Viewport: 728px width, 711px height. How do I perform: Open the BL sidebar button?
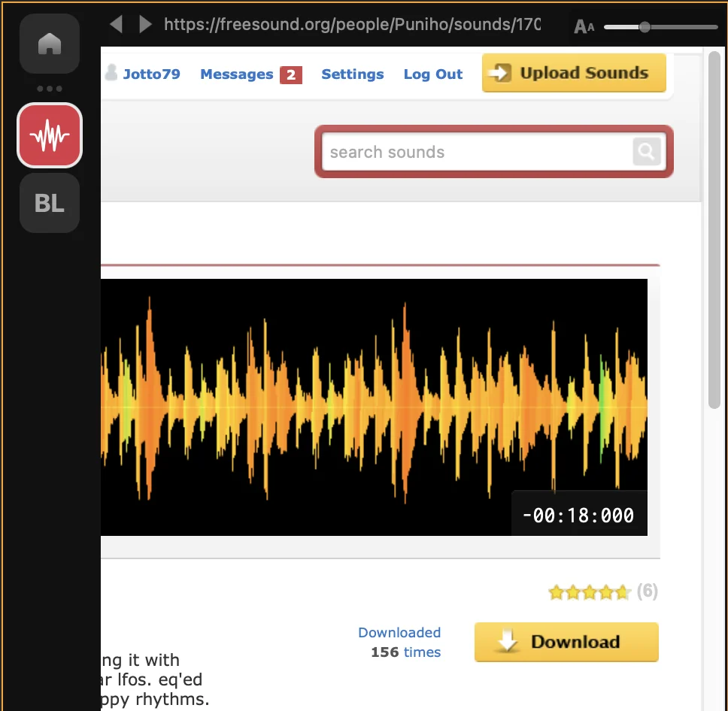point(50,203)
